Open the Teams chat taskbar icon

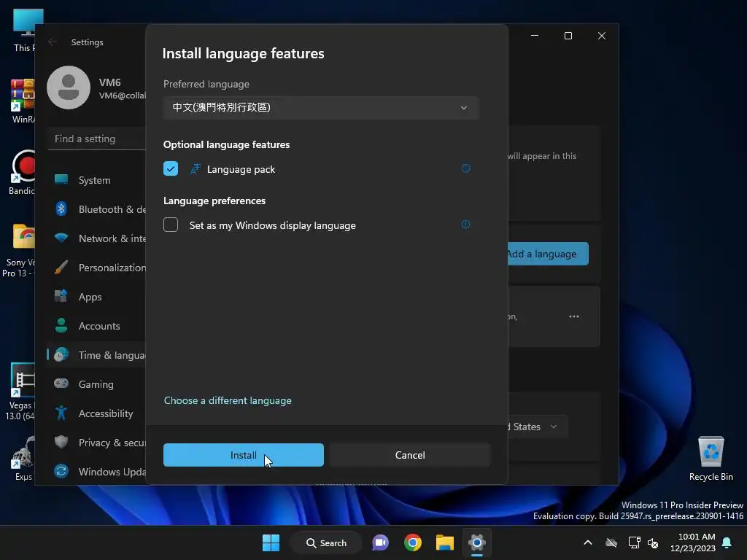(x=380, y=542)
